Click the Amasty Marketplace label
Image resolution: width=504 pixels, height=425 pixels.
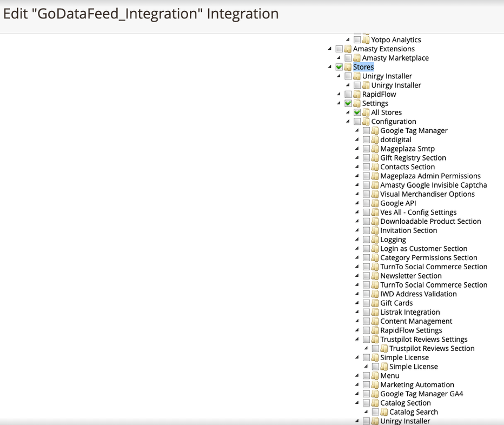coord(395,58)
